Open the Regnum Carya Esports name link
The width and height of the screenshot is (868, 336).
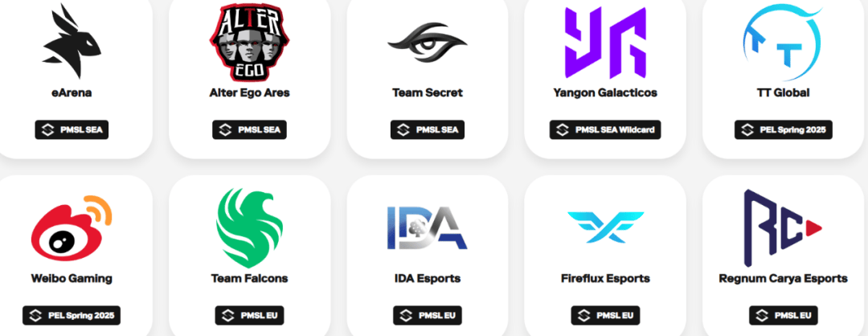click(783, 278)
